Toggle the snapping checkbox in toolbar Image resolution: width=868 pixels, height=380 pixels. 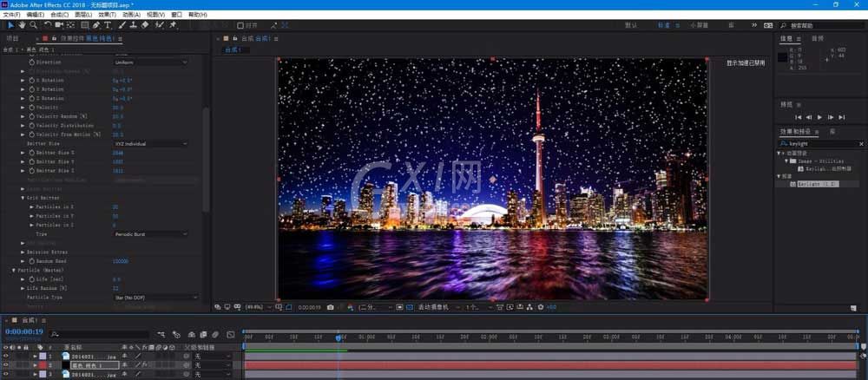pyautogui.click(x=240, y=25)
